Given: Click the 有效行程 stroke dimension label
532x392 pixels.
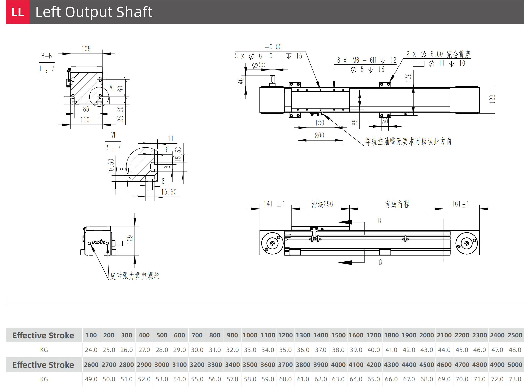Looking at the screenshot, I should (397, 204).
